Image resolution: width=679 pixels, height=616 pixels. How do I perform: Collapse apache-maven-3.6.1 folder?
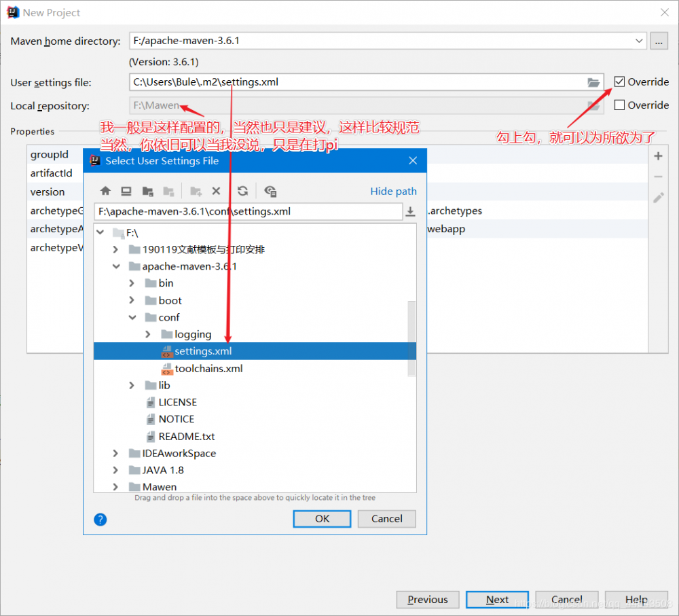pos(116,266)
